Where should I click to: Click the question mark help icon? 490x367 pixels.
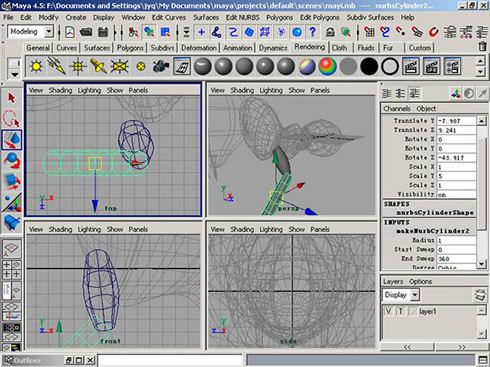(x=313, y=32)
